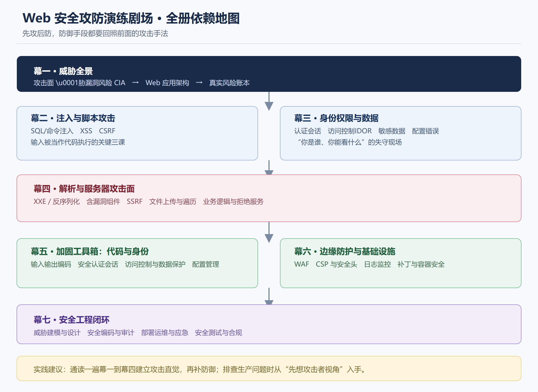Screen dimensions: 538x392
Task: Click the '威胁建模与设计' topic
Action: pos(57,333)
